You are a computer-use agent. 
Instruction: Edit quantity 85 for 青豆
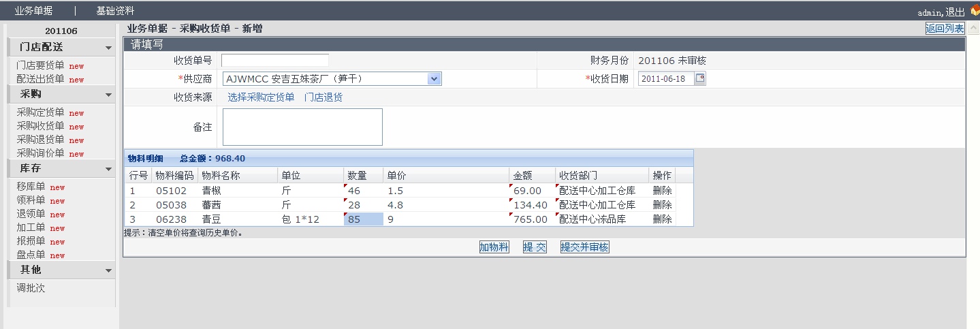point(364,219)
